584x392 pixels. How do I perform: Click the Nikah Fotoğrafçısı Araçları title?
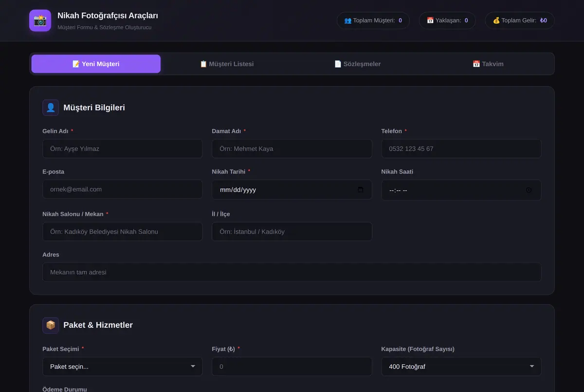(x=108, y=16)
